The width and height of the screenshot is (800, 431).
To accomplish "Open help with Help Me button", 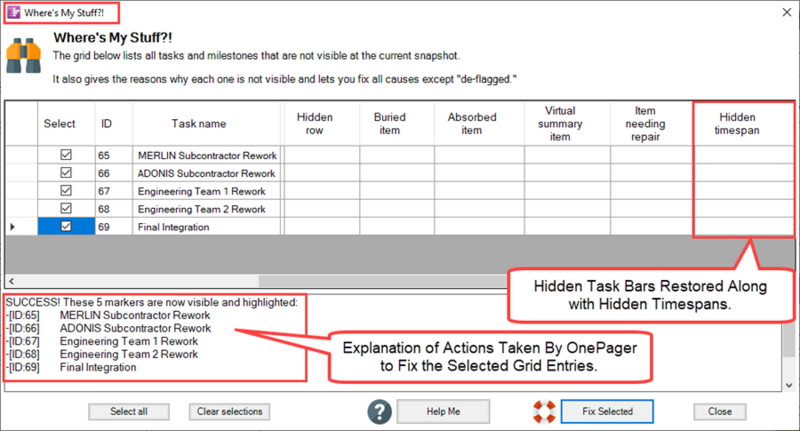I will pos(443,412).
